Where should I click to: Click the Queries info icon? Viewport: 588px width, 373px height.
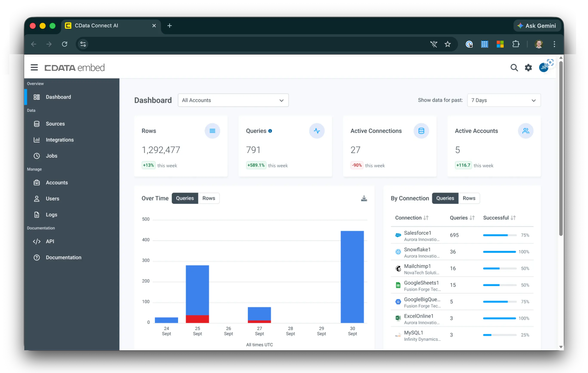[x=270, y=131]
